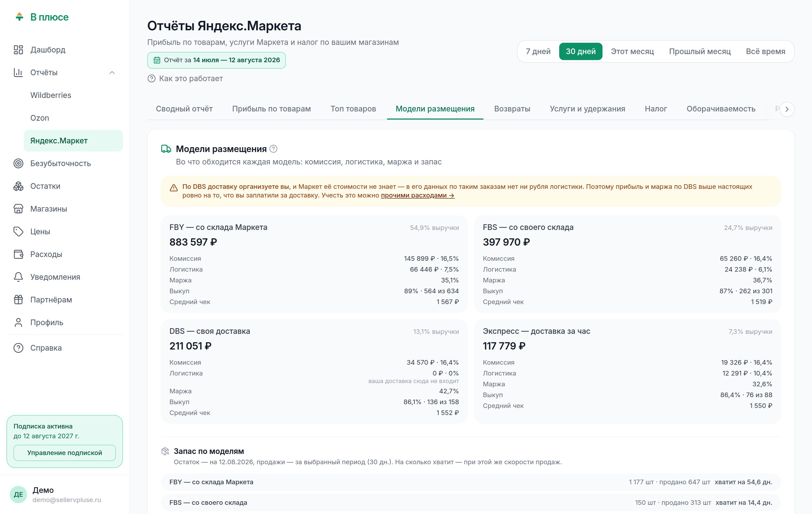Click the Экспресс — доставка за час card title
Screen dimensions: 812x514
tap(536, 331)
